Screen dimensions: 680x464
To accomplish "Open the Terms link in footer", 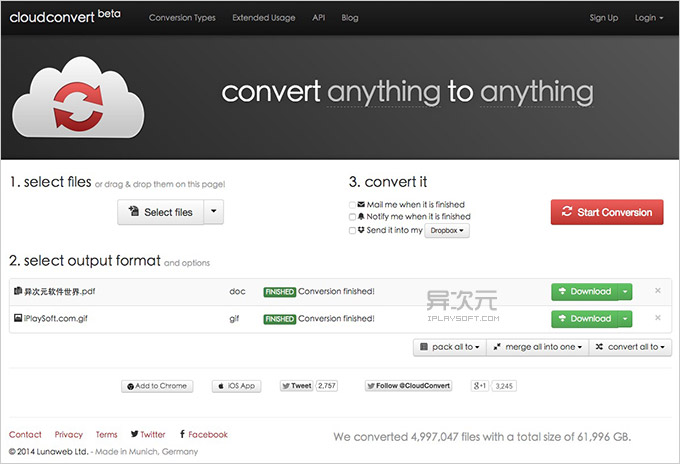I will pyautogui.click(x=106, y=435).
